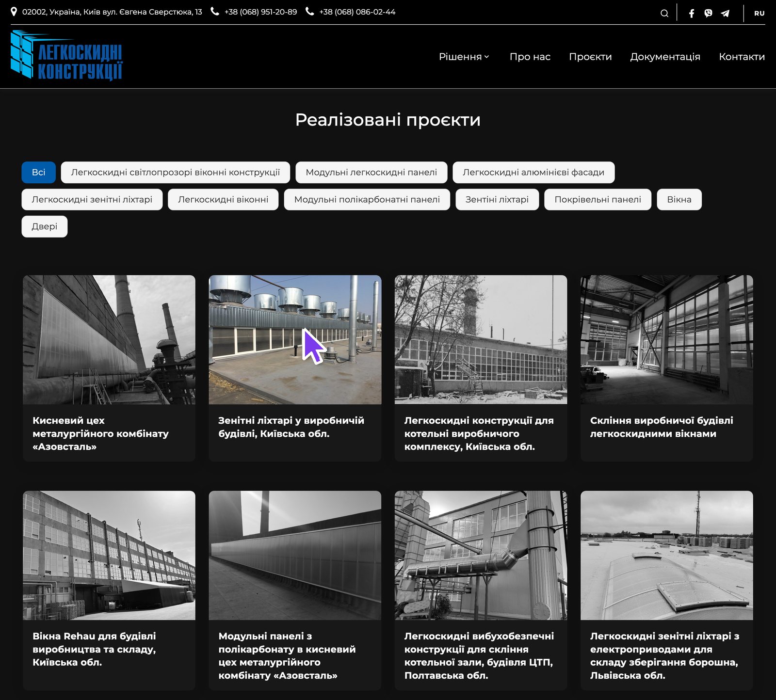Filter by Легкоскидні світлопрозорі віконні конструкції
776x700 pixels.
tap(176, 172)
